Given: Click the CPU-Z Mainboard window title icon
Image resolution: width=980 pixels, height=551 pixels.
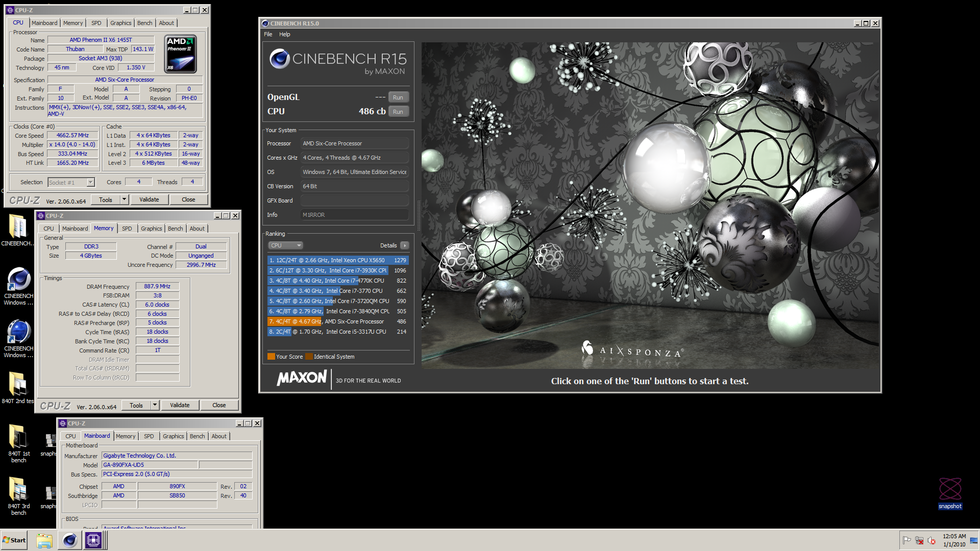Looking at the screenshot, I should pos(63,423).
